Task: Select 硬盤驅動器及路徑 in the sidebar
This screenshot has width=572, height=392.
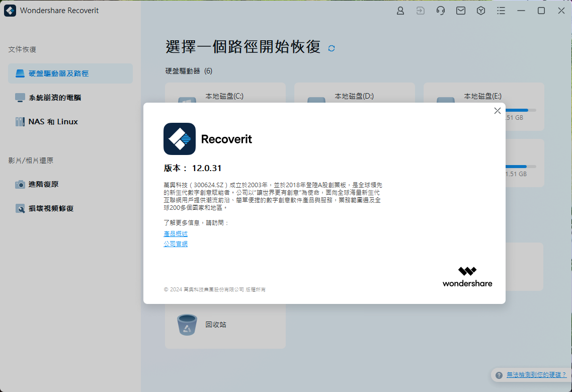Action: pyautogui.click(x=70, y=73)
